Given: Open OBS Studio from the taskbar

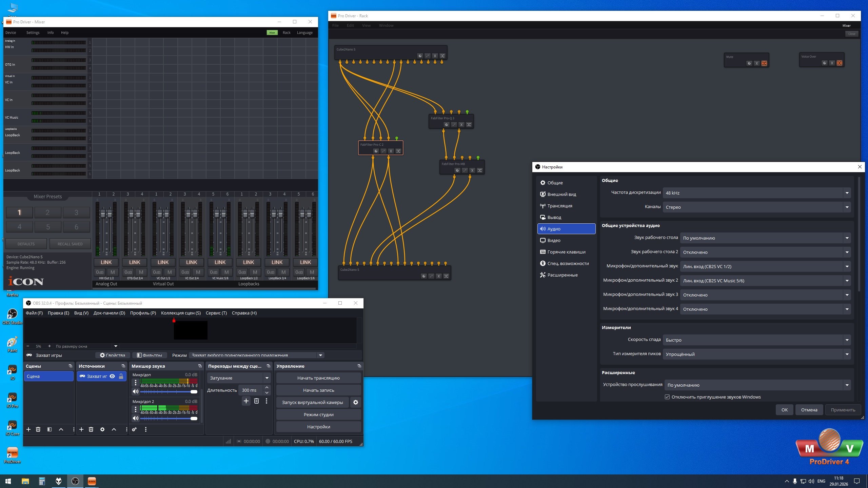Looking at the screenshot, I should [75, 481].
